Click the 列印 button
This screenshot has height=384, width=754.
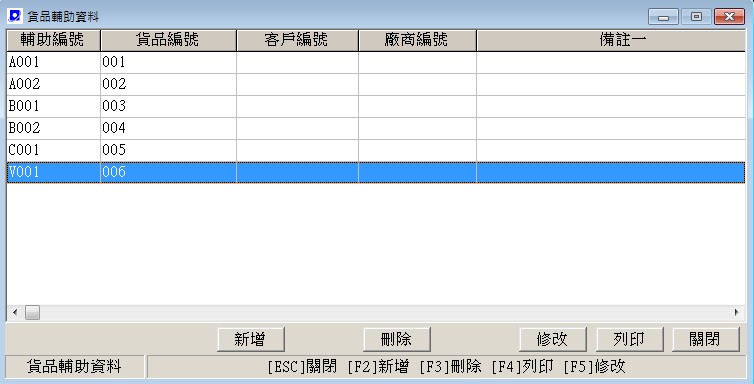click(629, 339)
